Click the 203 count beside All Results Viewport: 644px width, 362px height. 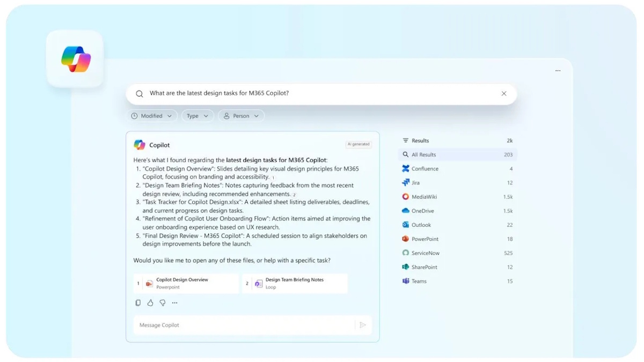pyautogui.click(x=508, y=154)
